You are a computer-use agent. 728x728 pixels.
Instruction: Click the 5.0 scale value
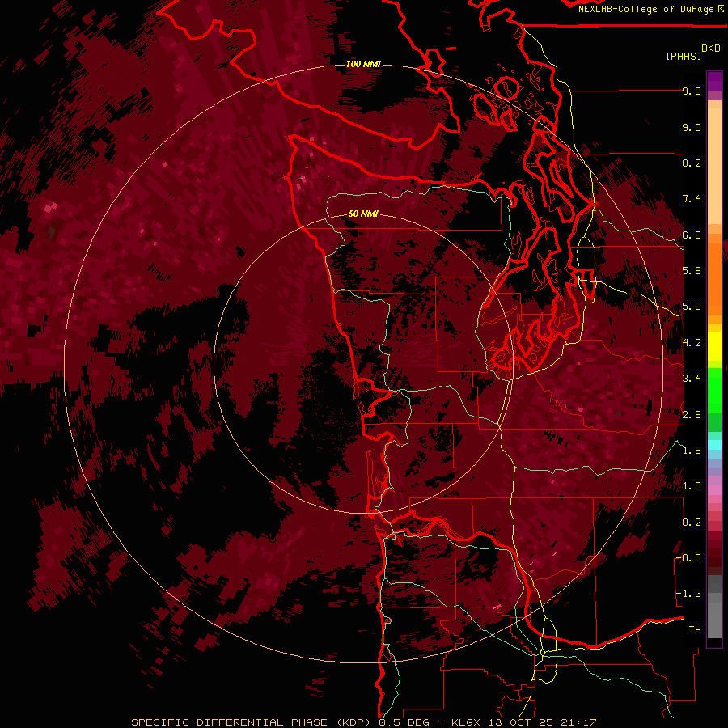pos(692,307)
